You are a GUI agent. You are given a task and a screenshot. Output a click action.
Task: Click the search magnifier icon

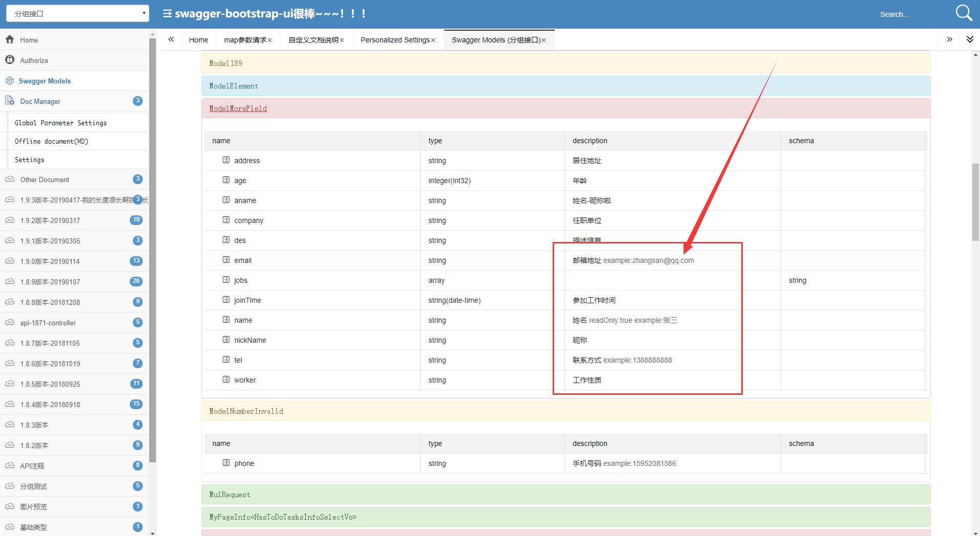(964, 13)
